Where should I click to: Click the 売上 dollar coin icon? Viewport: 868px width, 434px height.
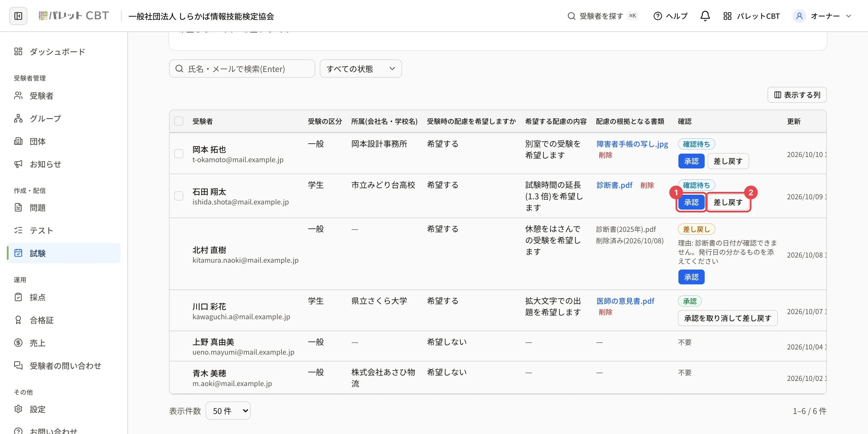point(18,343)
